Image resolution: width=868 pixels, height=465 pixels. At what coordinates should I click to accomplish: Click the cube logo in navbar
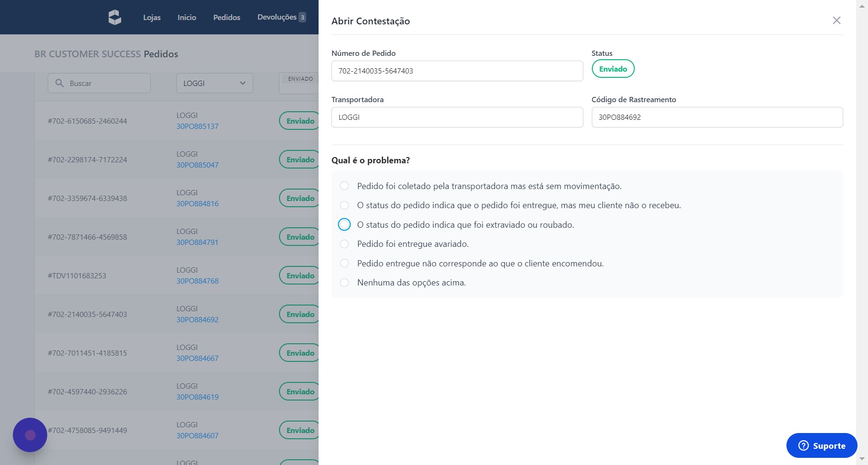point(114,17)
